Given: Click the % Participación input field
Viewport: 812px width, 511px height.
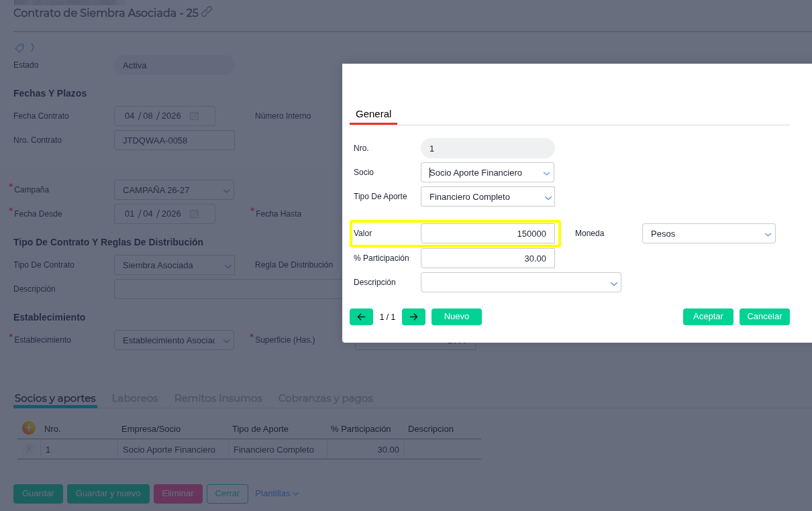Looking at the screenshot, I should (x=488, y=258).
